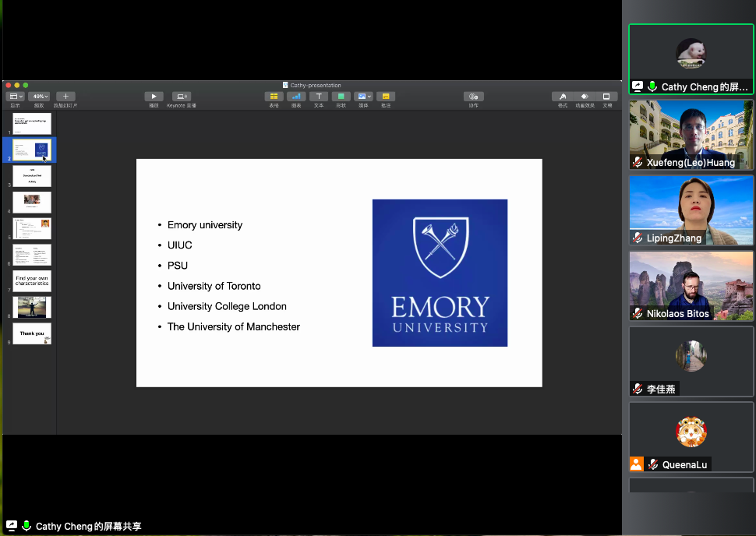
Task: Select slide 2 thumbnail with Emory logo
Action: (x=32, y=150)
